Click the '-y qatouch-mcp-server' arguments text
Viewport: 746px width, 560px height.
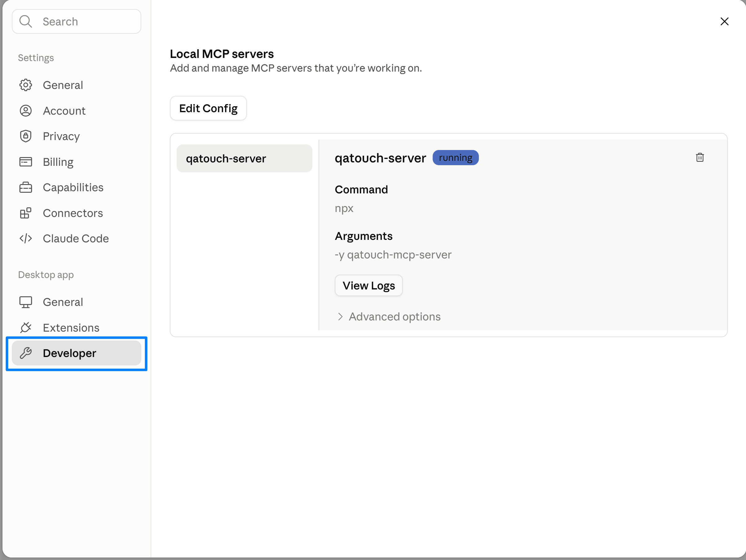pos(393,254)
